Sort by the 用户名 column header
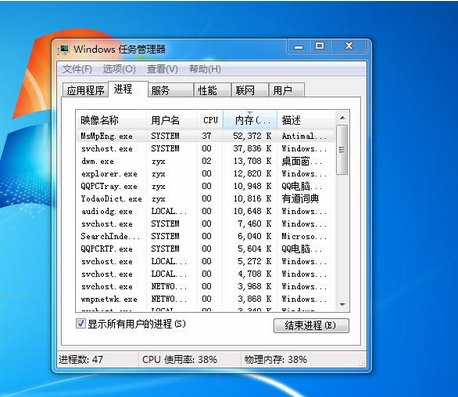Screen dimensions: 458x397 (171, 120)
